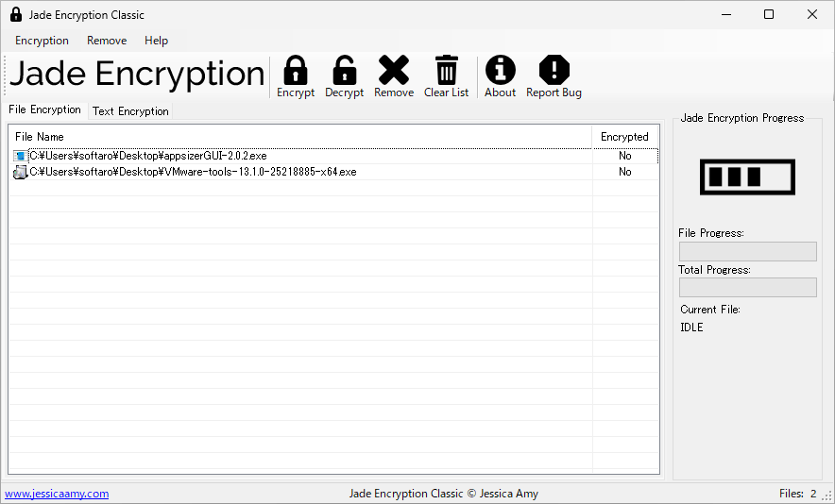Screen dimensions: 835x504
Task: Click the padlock icon in title bar
Action: point(16,14)
